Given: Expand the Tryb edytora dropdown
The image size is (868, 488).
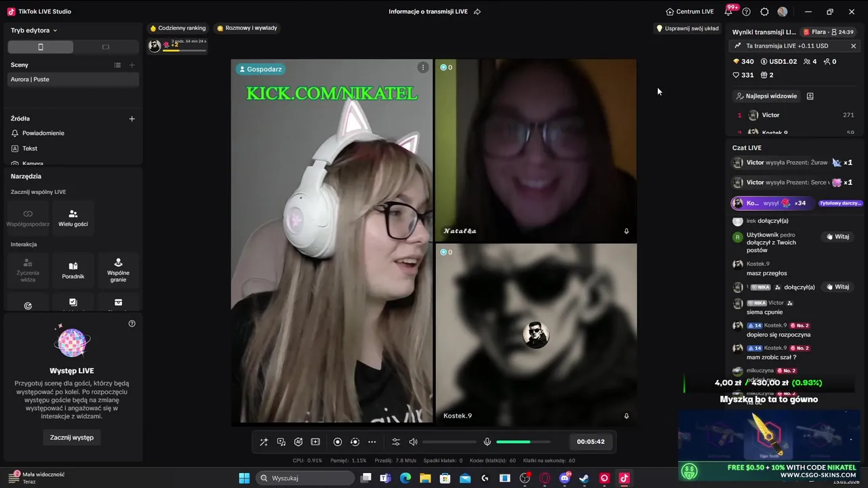Looking at the screenshot, I should 34,30.
